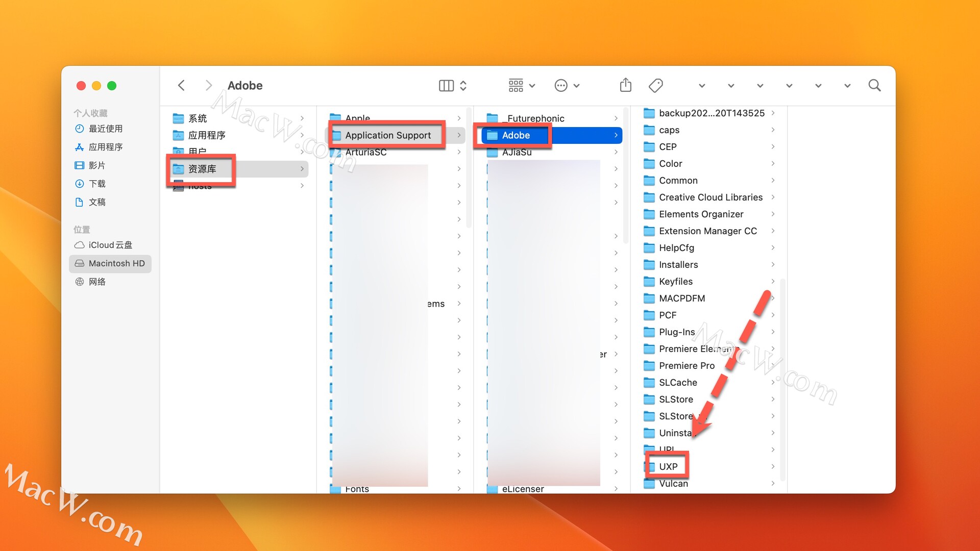Open the UXP folder
Screen dimensions: 980x551
pyautogui.click(x=668, y=466)
